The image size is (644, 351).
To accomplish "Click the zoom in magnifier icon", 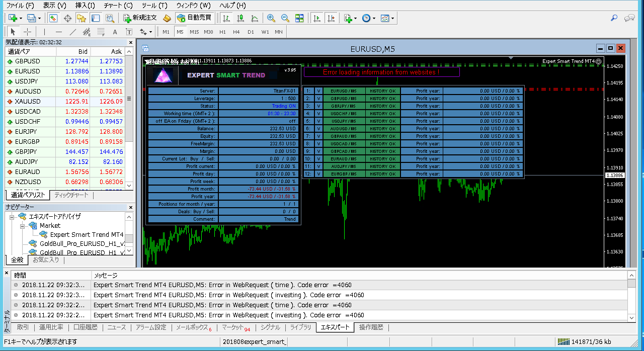I will pos(271,18).
